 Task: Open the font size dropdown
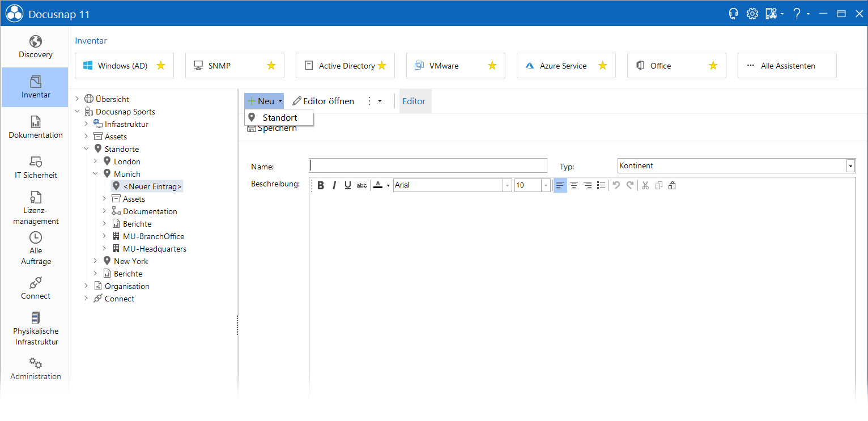click(546, 185)
